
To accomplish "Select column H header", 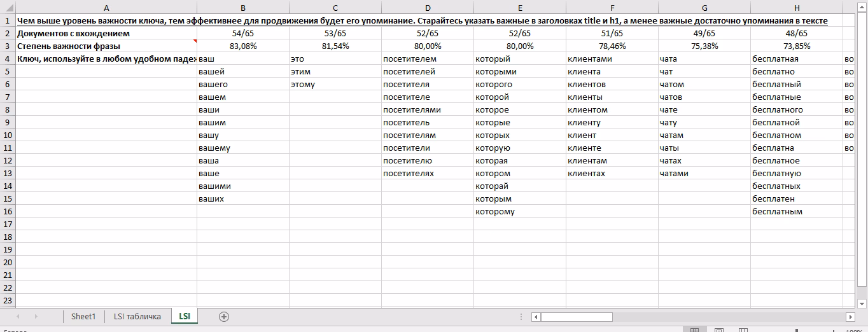I will [797, 8].
